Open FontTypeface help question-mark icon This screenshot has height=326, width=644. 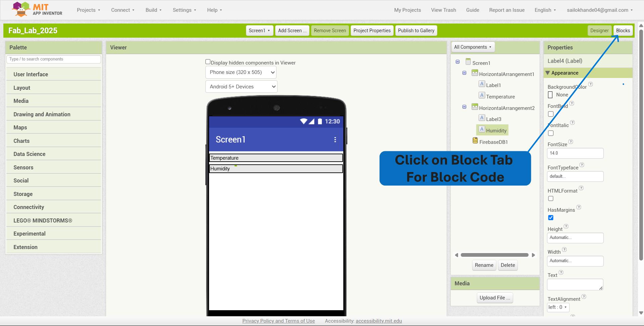pyautogui.click(x=582, y=165)
